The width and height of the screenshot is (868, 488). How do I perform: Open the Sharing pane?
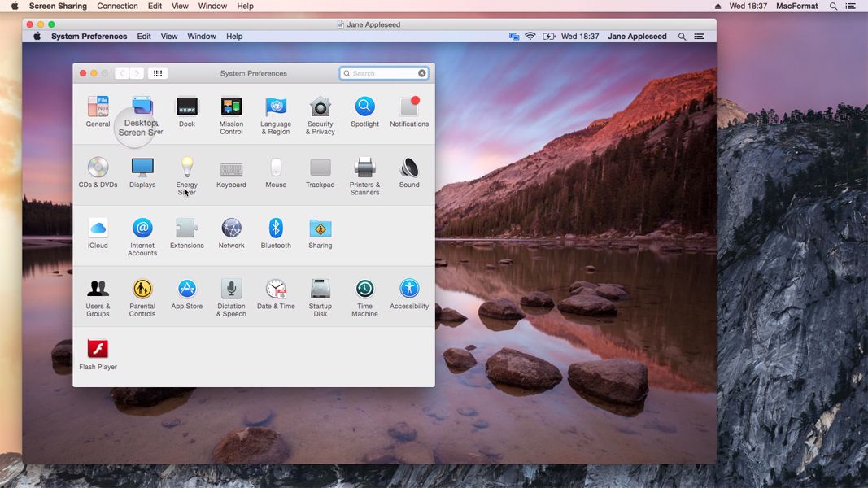pyautogui.click(x=320, y=229)
